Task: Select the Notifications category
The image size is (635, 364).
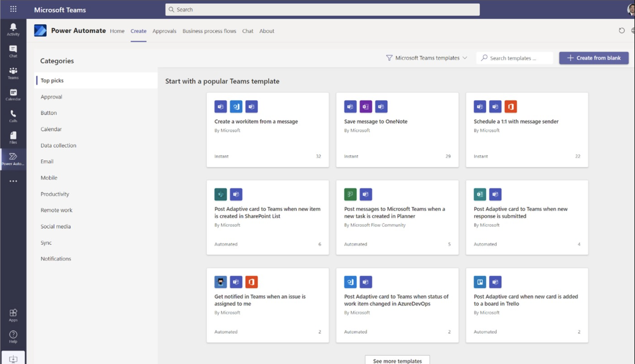Action: click(56, 258)
